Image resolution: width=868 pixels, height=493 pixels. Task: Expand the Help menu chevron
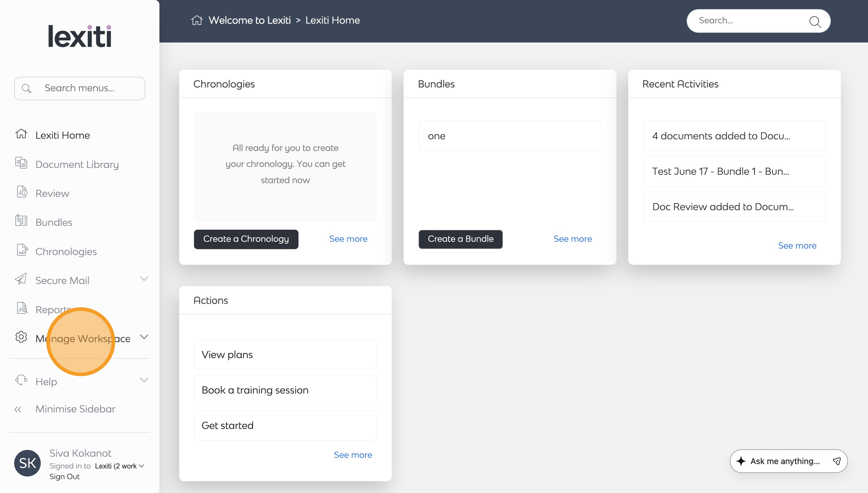(144, 380)
